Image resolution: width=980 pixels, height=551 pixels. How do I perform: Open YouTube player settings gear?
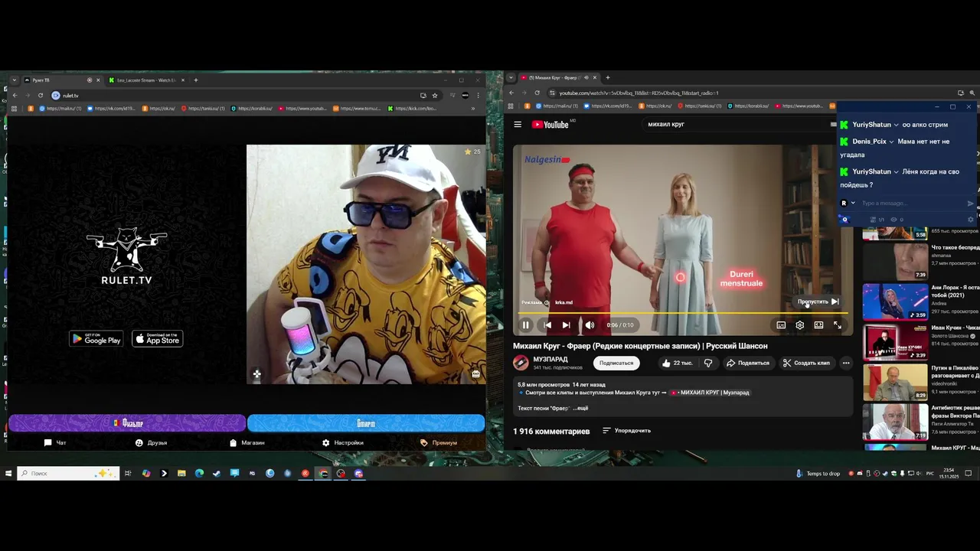799,325
